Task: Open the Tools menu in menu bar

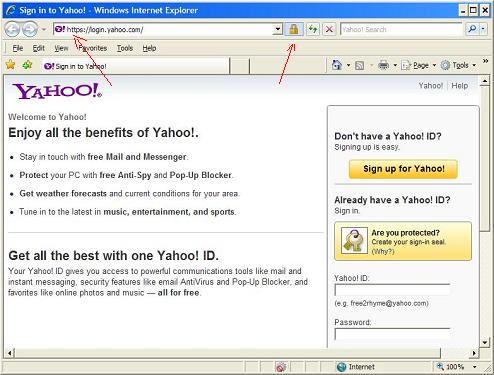Action: coord(125,48)
